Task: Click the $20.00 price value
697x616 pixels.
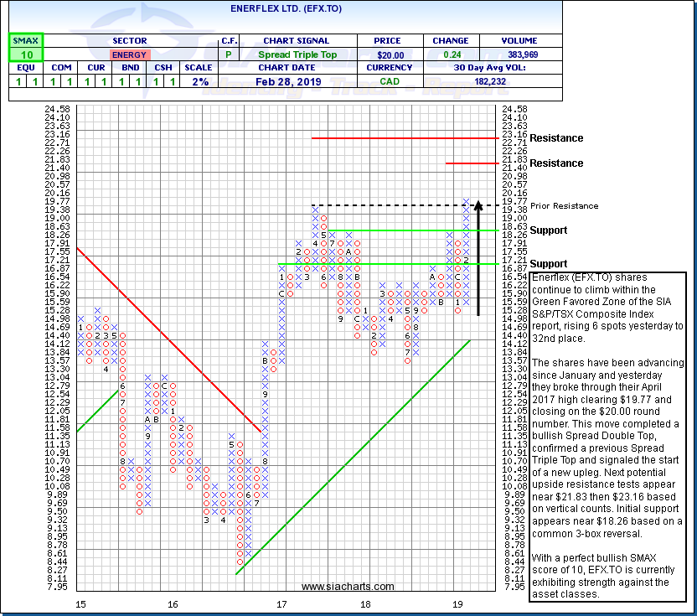Action: tap(390, 54)
